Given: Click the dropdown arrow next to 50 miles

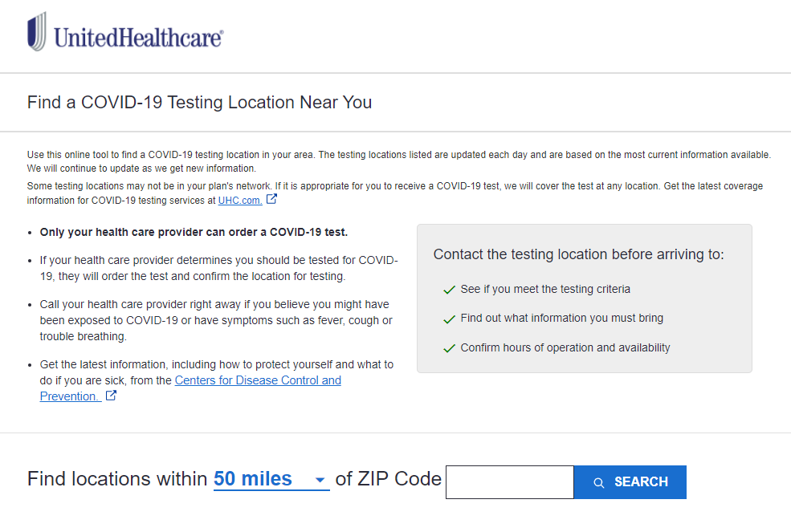Looking at the screenshot, I should pos(320,480).
